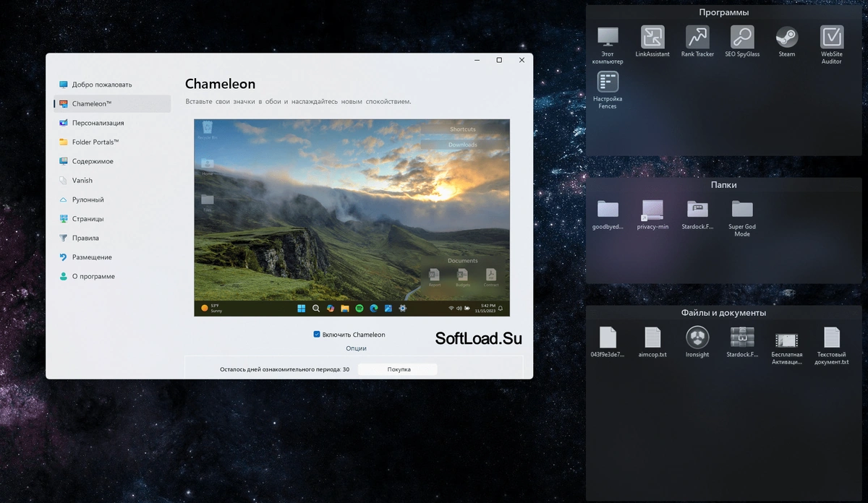Click the Правила sidebar icon

pos(64,238)
